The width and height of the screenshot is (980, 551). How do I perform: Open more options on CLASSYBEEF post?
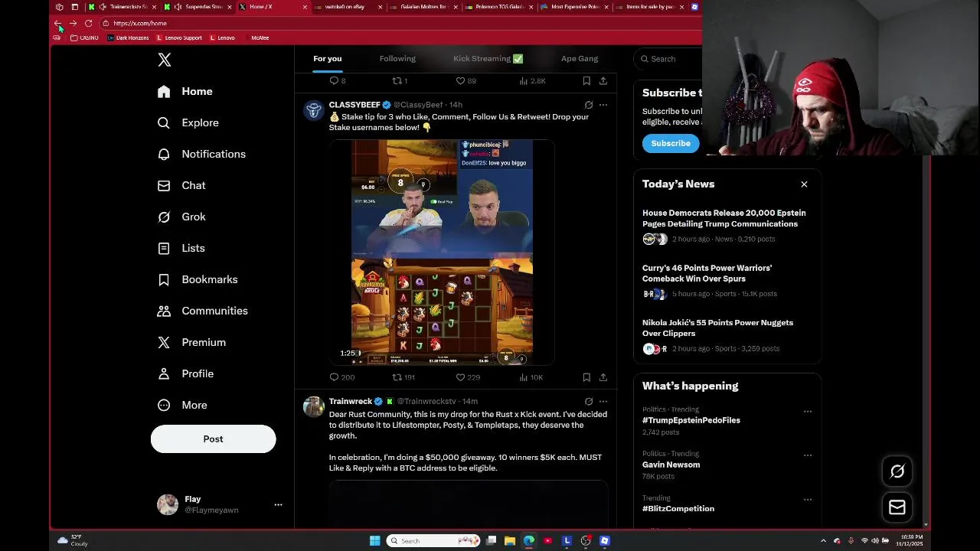pos(603,105)
